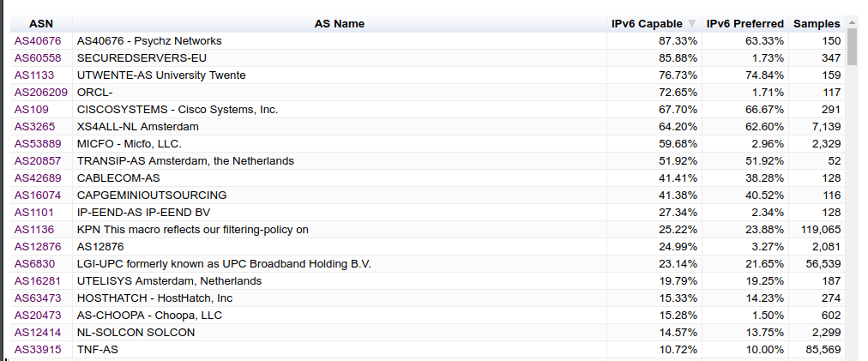Click the 51.92% IPv6 Capable value
Viewport: 868px width, 361px height.
pos(678,161)
